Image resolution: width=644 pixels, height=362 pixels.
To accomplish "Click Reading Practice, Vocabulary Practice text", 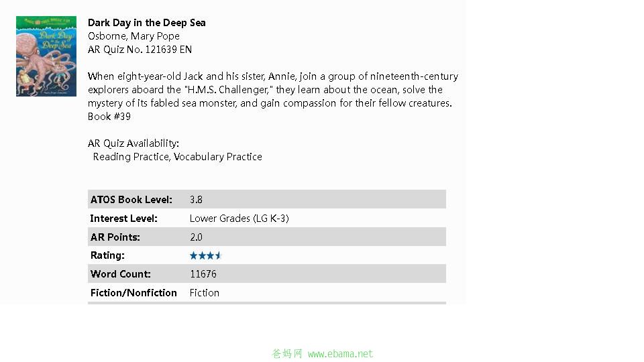I will (x=177, y=157).
